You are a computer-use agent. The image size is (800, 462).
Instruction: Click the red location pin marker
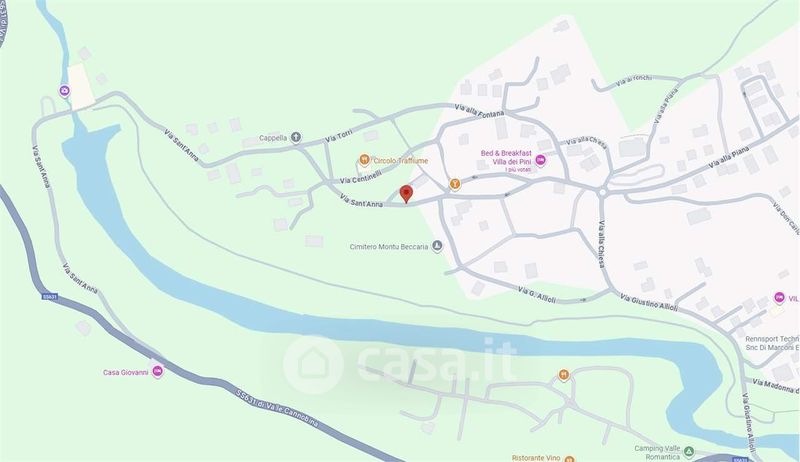pyautogui.click(x=406, y=194)
